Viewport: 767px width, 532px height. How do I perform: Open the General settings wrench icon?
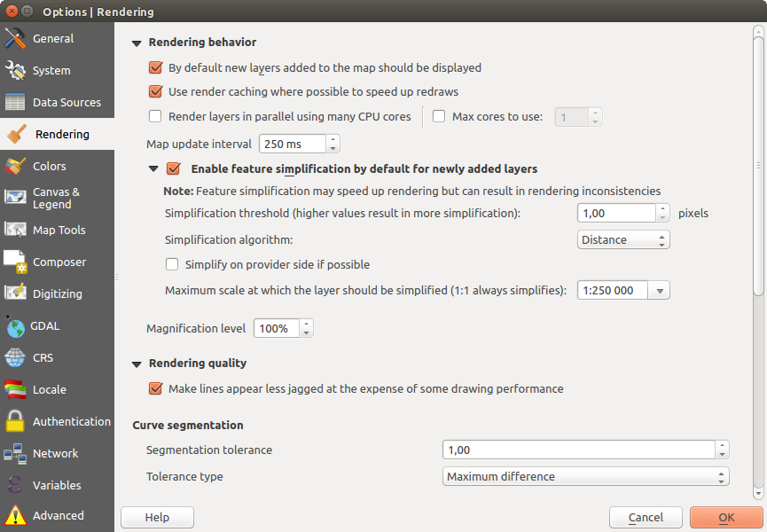pyautogui.click(x=16, y=39)
